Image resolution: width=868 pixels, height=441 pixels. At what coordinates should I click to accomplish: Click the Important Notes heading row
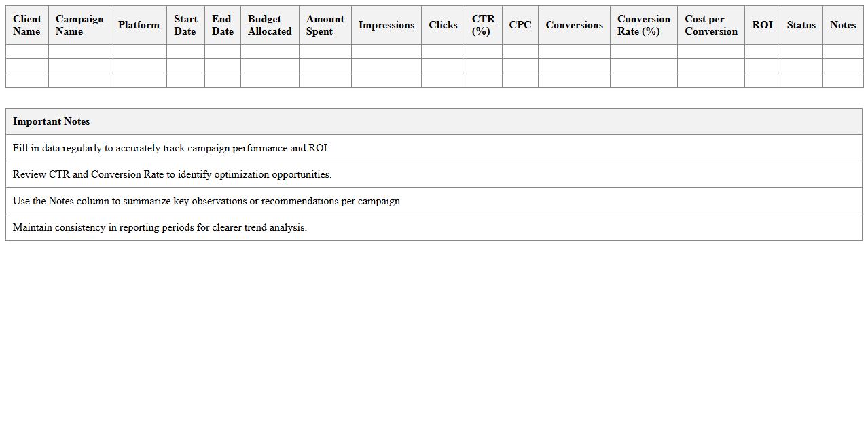433,121
